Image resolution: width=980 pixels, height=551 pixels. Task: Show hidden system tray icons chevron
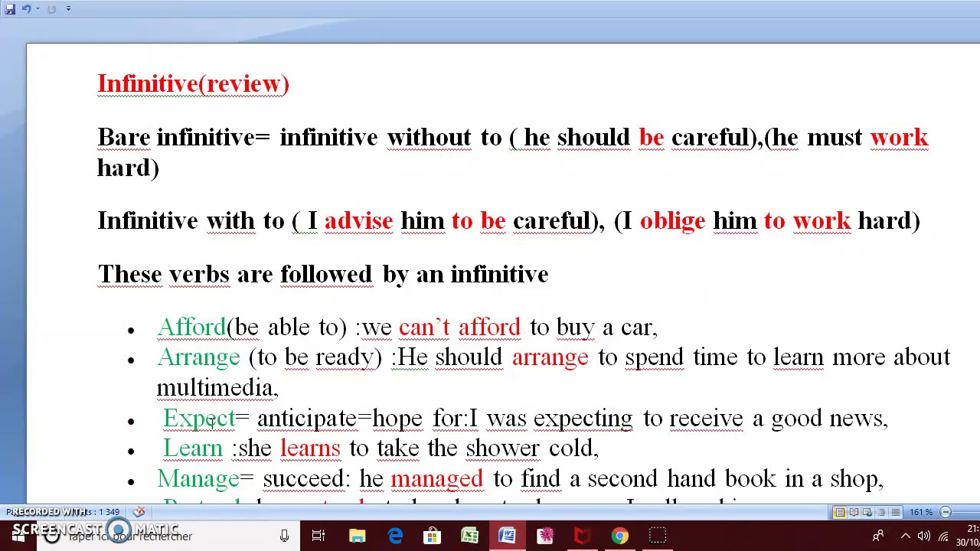(906, 536)
